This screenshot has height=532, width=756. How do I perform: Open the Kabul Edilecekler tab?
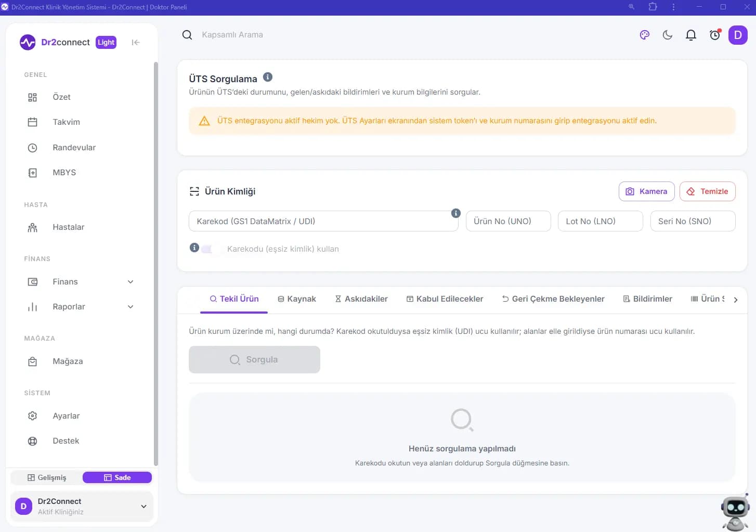coord(445,299)
